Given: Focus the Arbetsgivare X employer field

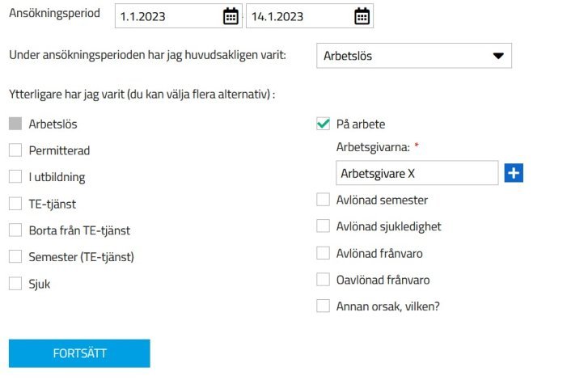Looking at the screenshot, I should (417, 173).
